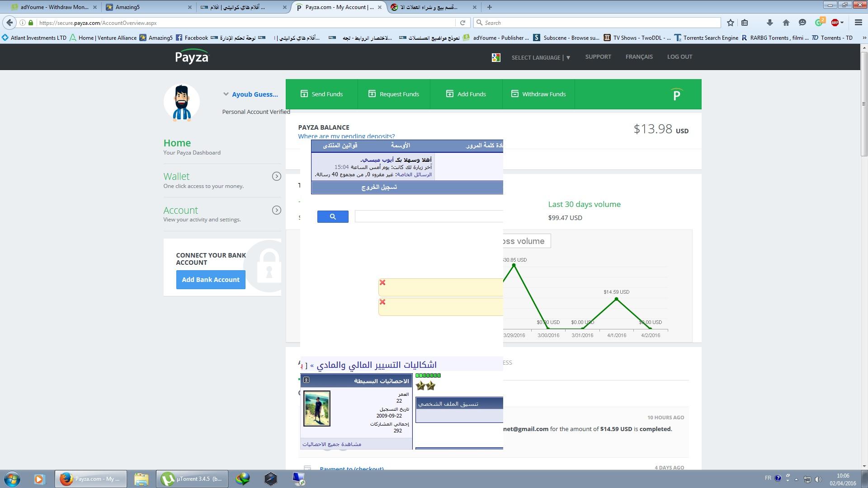Screen dimensions: 868x488
Task: Click the $14.59 USD data point on chart
Action: point(616,299)
